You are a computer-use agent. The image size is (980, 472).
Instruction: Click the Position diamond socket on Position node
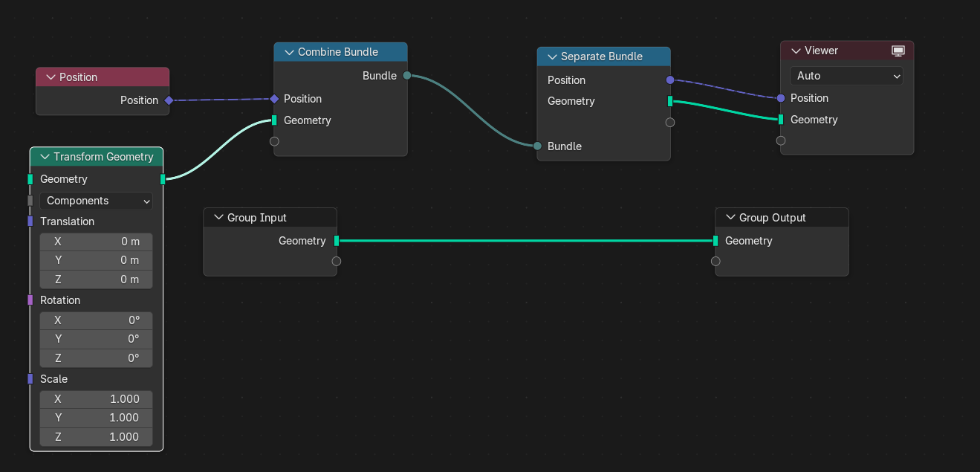coord(169,100)
